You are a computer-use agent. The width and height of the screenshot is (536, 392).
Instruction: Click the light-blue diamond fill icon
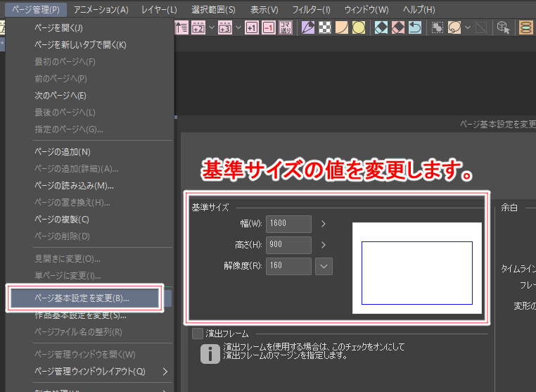point(381,27)
